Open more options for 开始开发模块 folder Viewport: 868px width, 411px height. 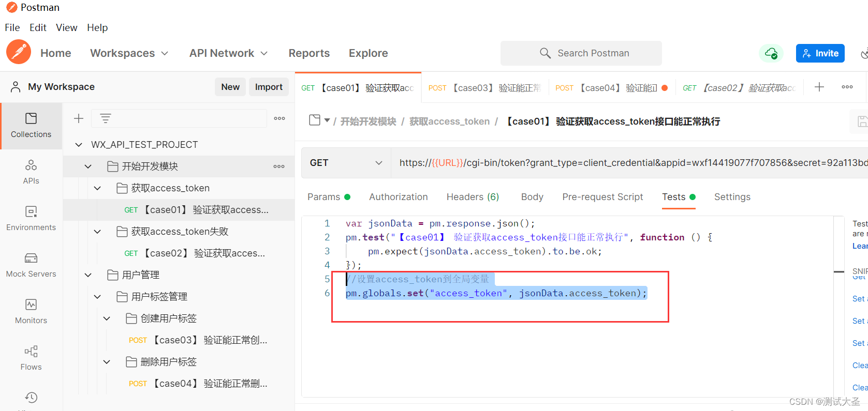pos(279,166)
